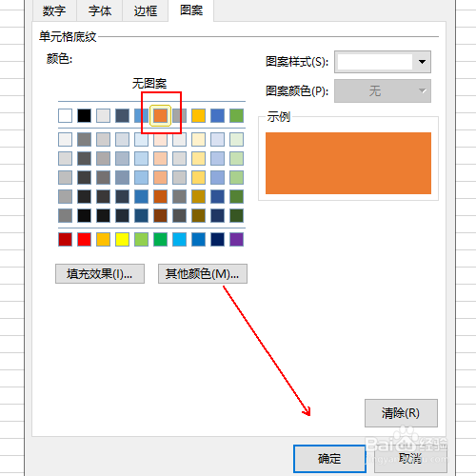The height and width of the screenshot is (476, 476).
Task: Pick bright red swatch in bottom standard row
Action: coord(84,239)
